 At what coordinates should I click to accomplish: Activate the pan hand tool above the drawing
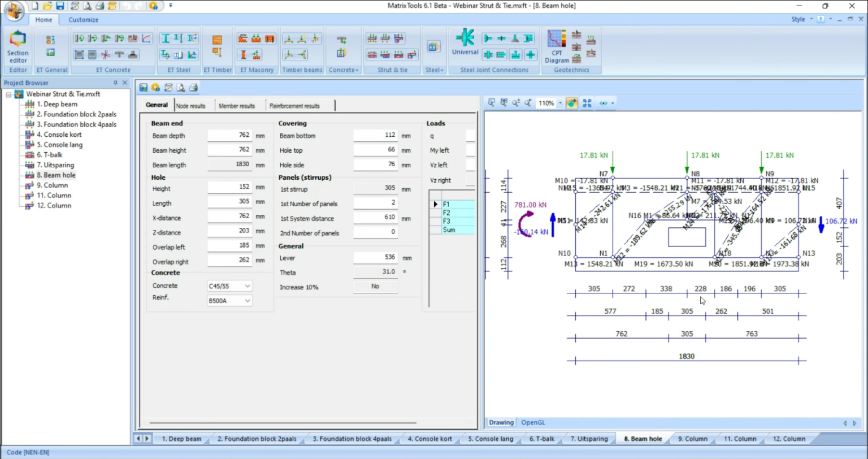click(572, 102)
